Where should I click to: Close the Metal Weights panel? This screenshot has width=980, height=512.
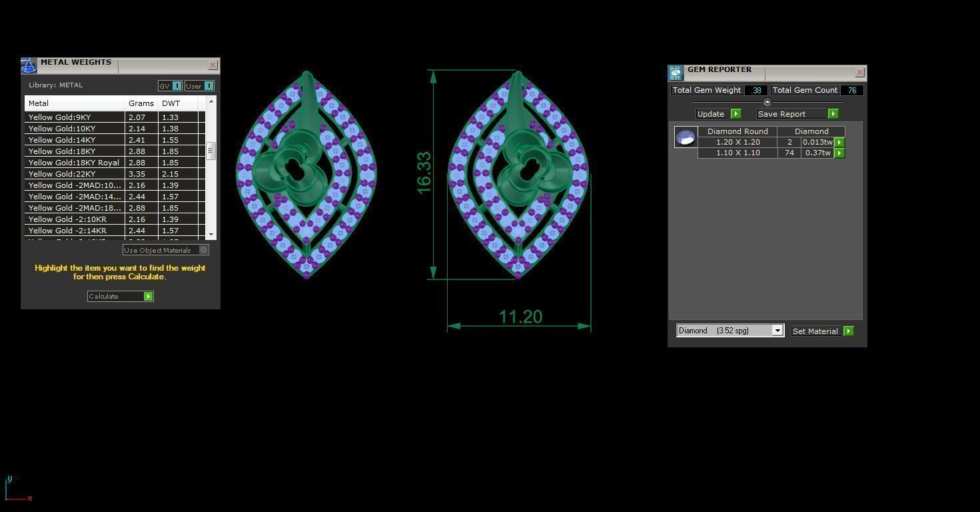coord(213,65)
